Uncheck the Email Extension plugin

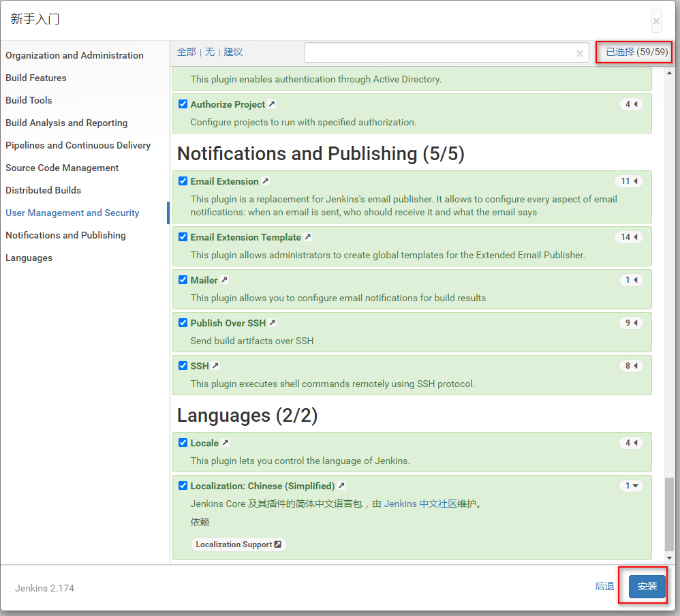[183, 181]
